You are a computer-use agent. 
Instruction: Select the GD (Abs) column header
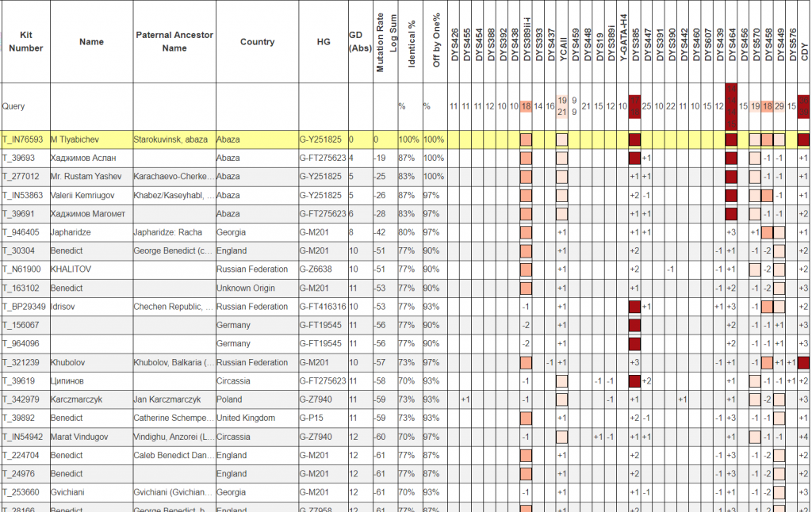(359, 42)
